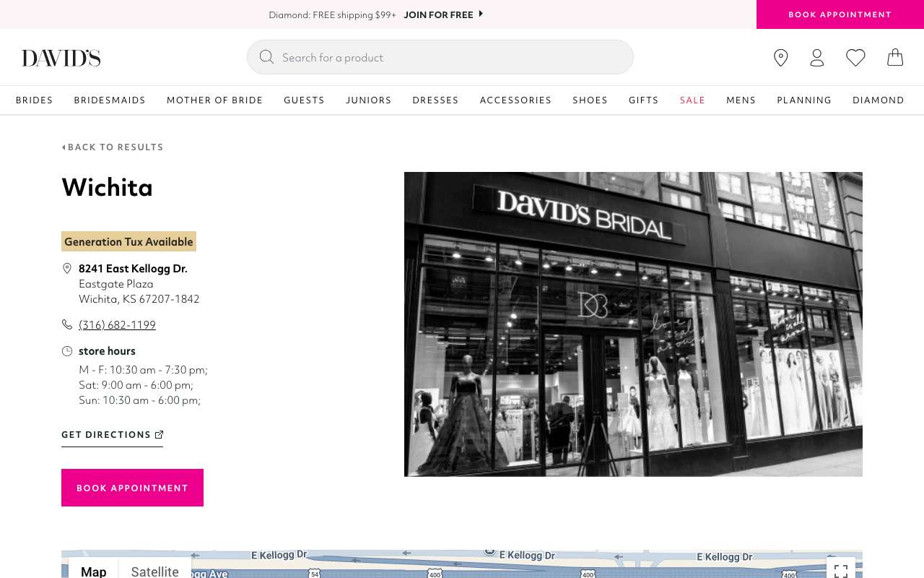The width and height of the screenshot is (924, 578).
Task: View wishlist via heart icon
Action: pyautogui.click(x=855, y=58)
